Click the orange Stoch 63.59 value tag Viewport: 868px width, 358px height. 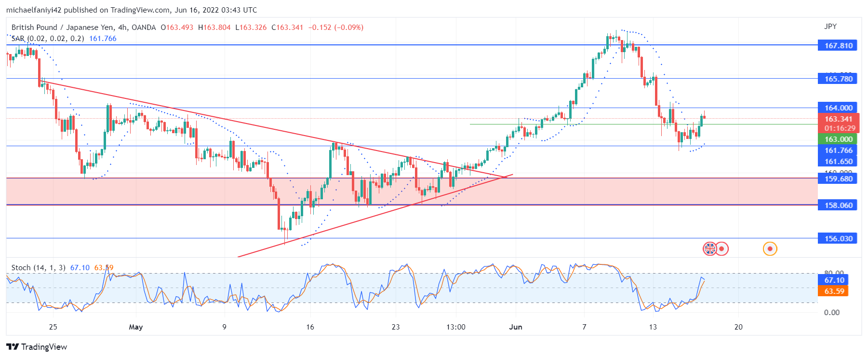[833, 291]
